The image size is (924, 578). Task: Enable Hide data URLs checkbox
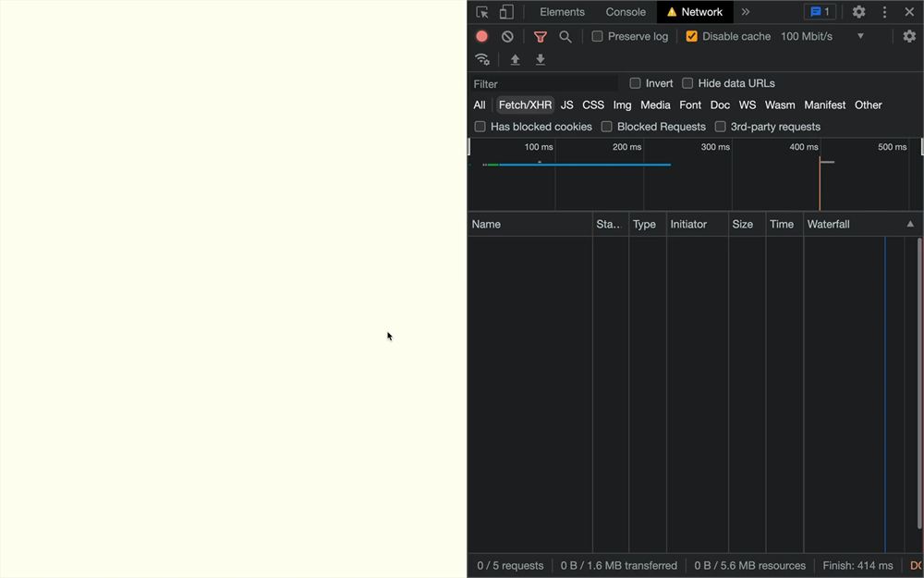point(687,83)
